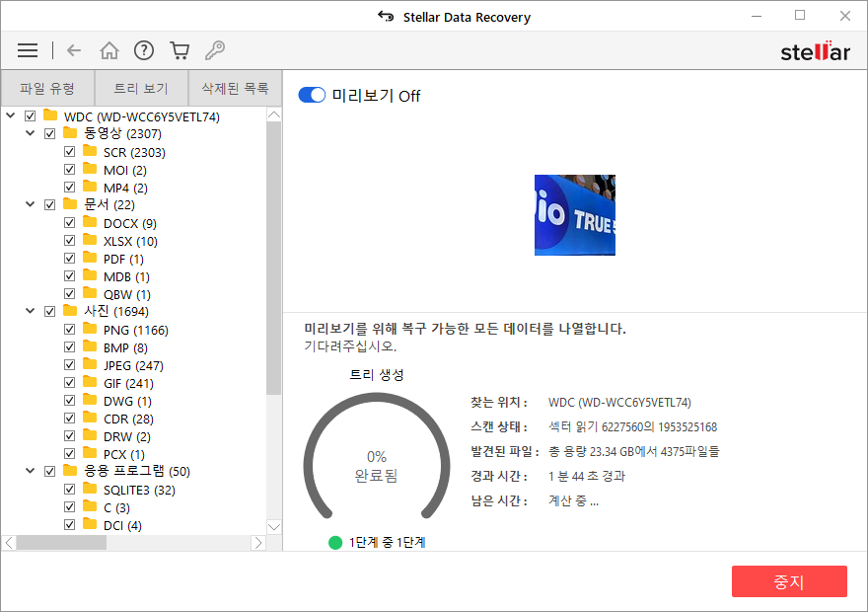Switch to the 삭제된 목록 tab
868x612 pixels.
(236, 88)
